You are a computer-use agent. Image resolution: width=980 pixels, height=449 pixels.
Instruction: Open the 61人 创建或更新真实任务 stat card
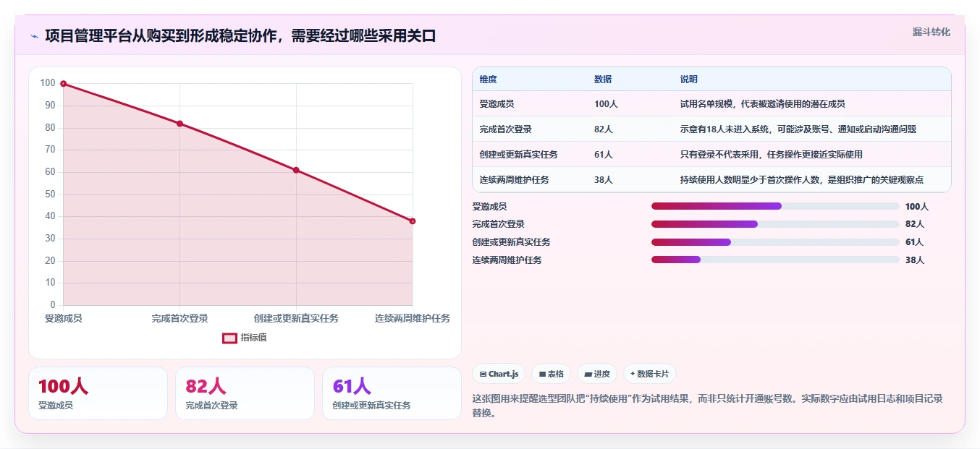point(392,393)
